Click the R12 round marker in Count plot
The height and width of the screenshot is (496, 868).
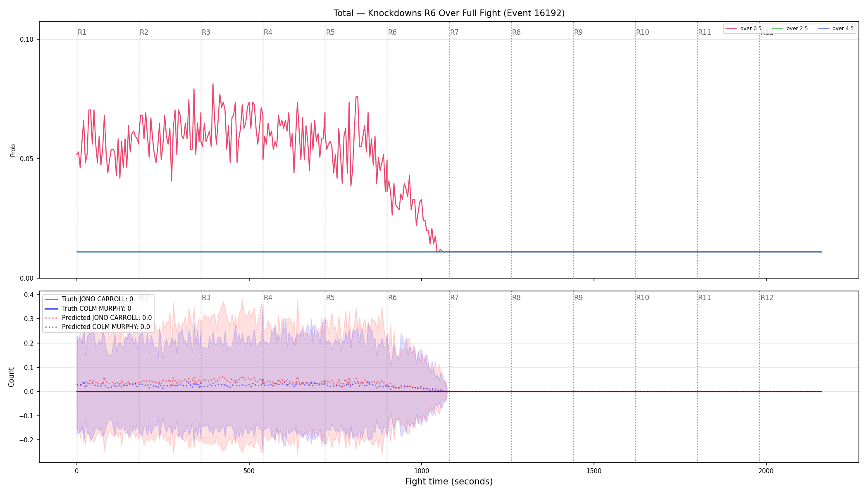click(x=767, y=298)
